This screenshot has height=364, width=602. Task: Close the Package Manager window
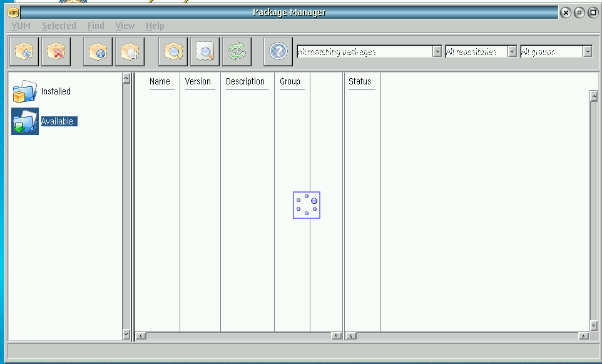tap(566, 13)
